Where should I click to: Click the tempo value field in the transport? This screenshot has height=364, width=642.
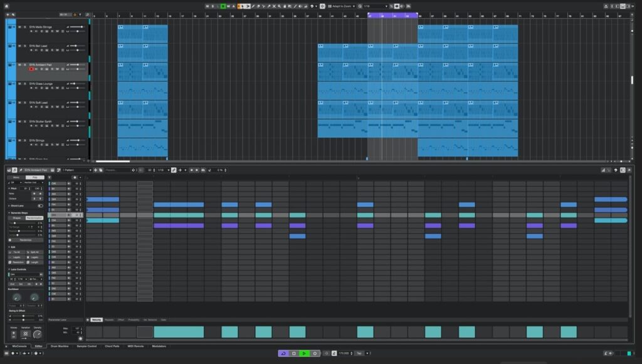345,353
